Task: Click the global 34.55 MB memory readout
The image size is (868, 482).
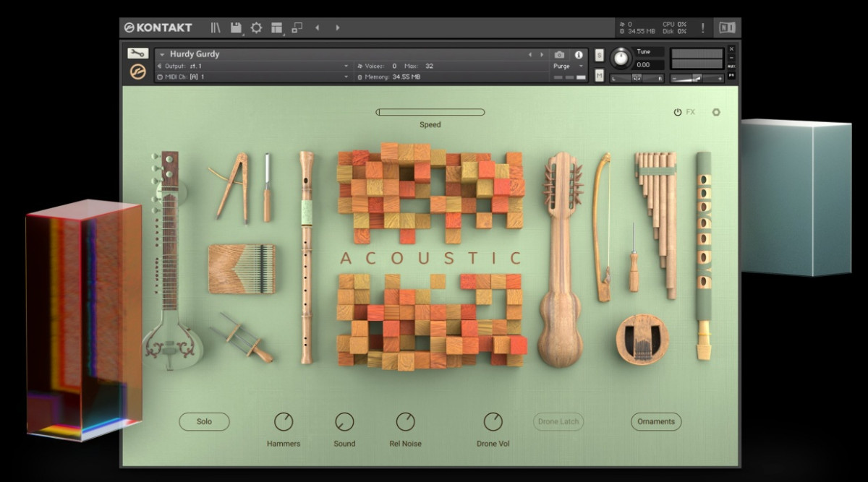Action: pos(641,32)
